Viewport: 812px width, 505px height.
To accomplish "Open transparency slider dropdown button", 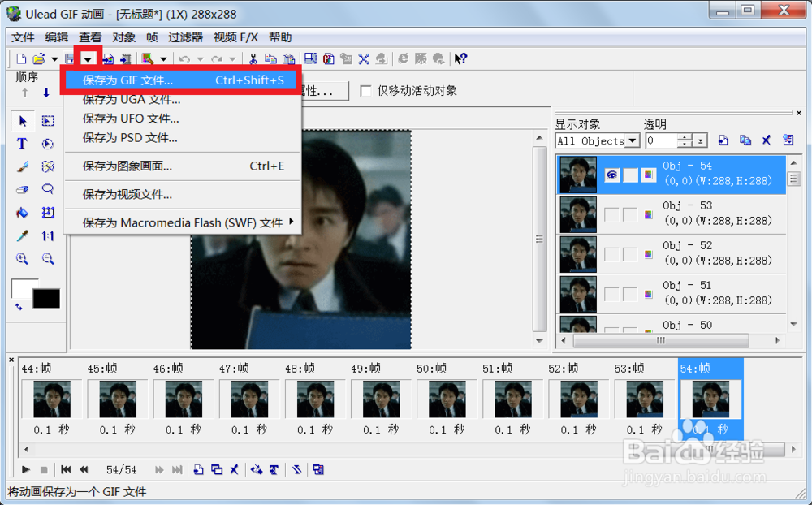I will (700, 140).
